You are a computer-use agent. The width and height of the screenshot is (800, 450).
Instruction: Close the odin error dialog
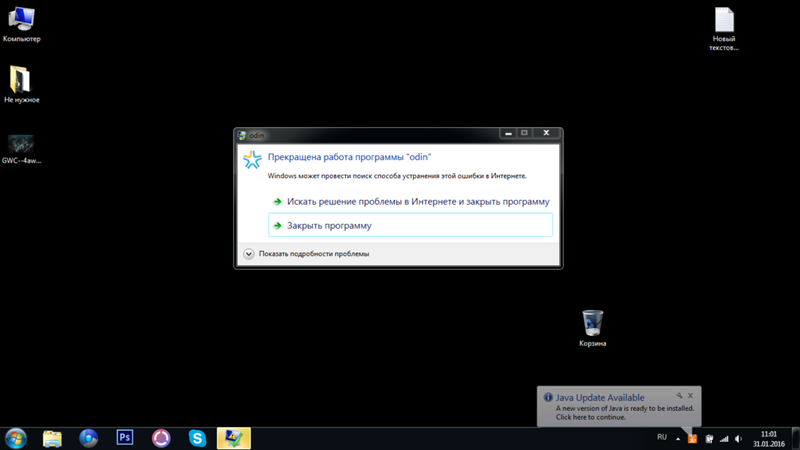pos(546,133)
